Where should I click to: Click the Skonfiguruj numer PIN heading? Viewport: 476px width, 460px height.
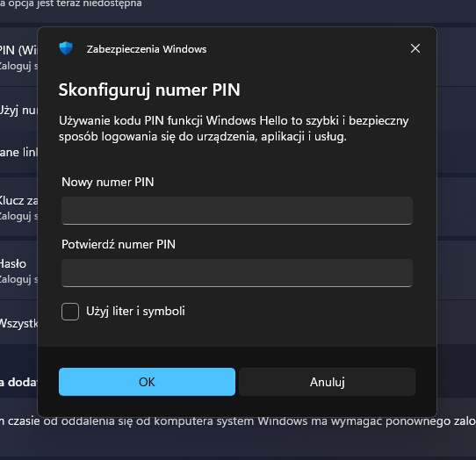point(149,90)
